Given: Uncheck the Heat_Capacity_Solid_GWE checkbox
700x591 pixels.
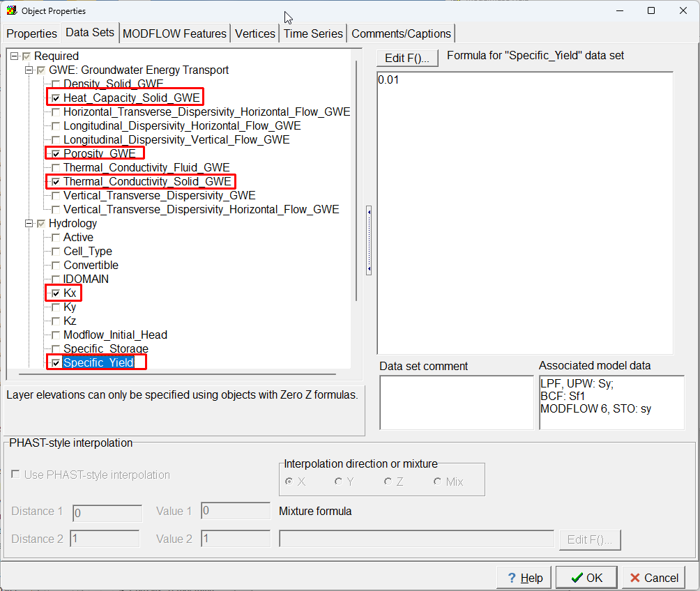Looking at the screenshot, I should tap(56, 98).
